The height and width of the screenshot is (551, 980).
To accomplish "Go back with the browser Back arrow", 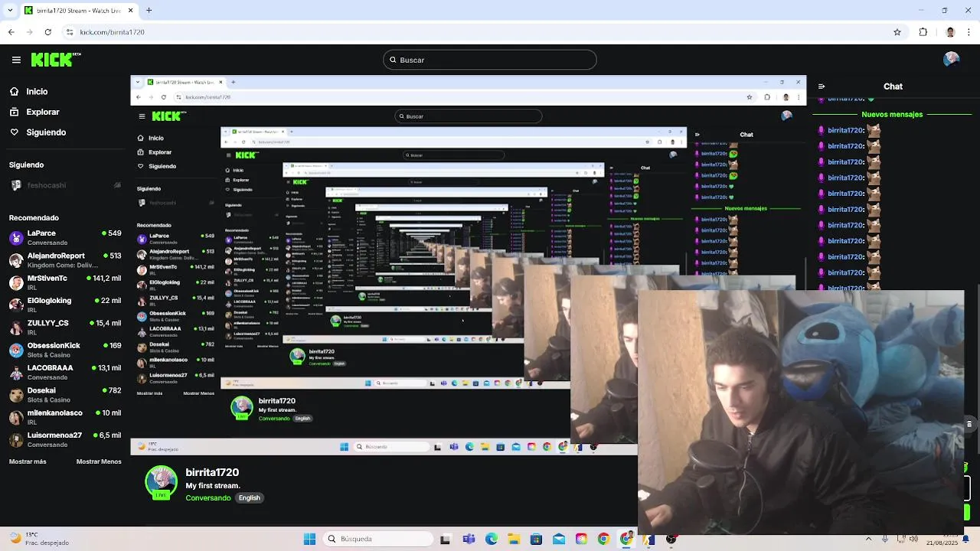I will click(x=11, y=32).
